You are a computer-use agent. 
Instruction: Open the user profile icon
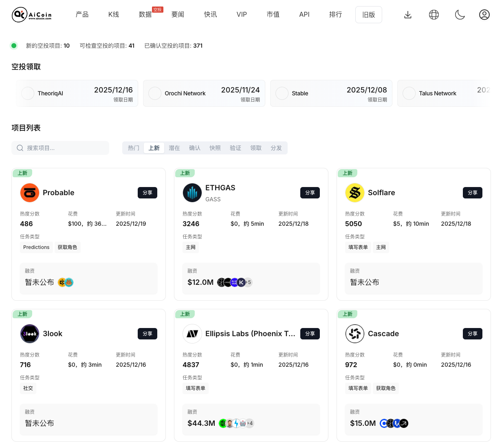pos(484,14)
